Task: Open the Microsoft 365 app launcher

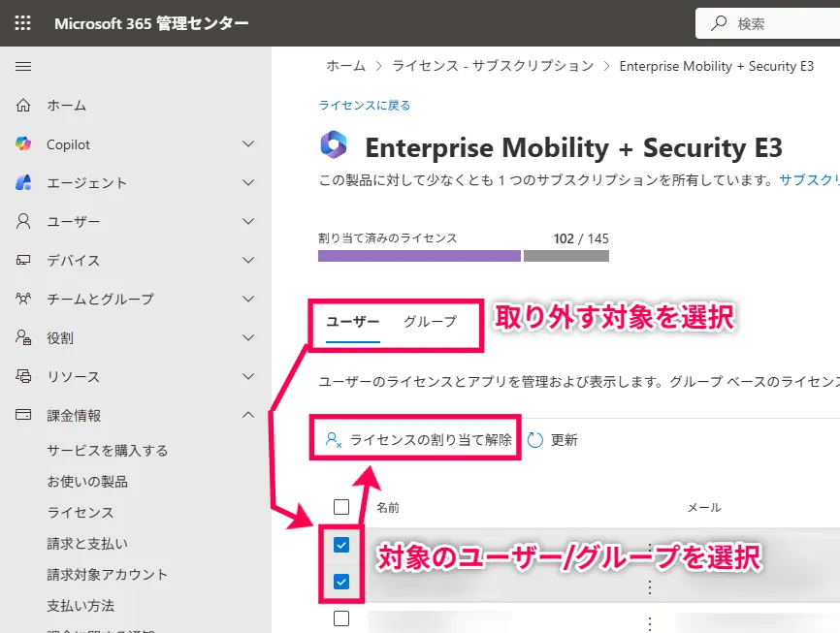Action: [x=22, y=21]
